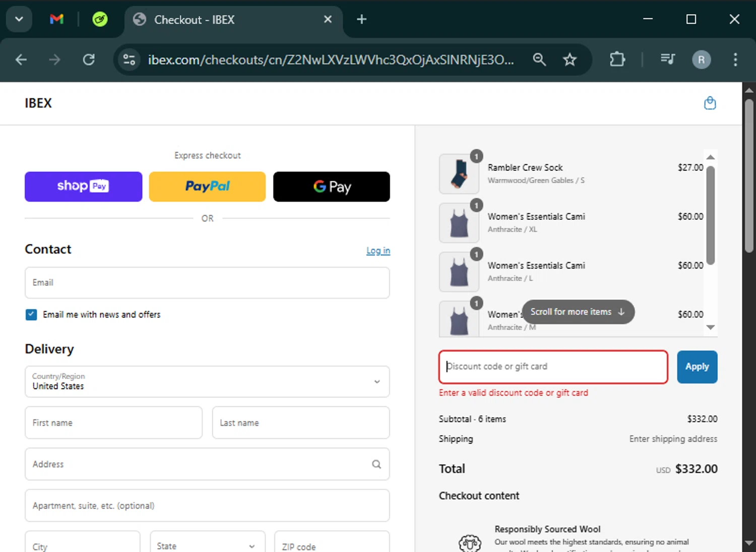
Task: Open the green pinned tab icon
Action: coord(100,19)
